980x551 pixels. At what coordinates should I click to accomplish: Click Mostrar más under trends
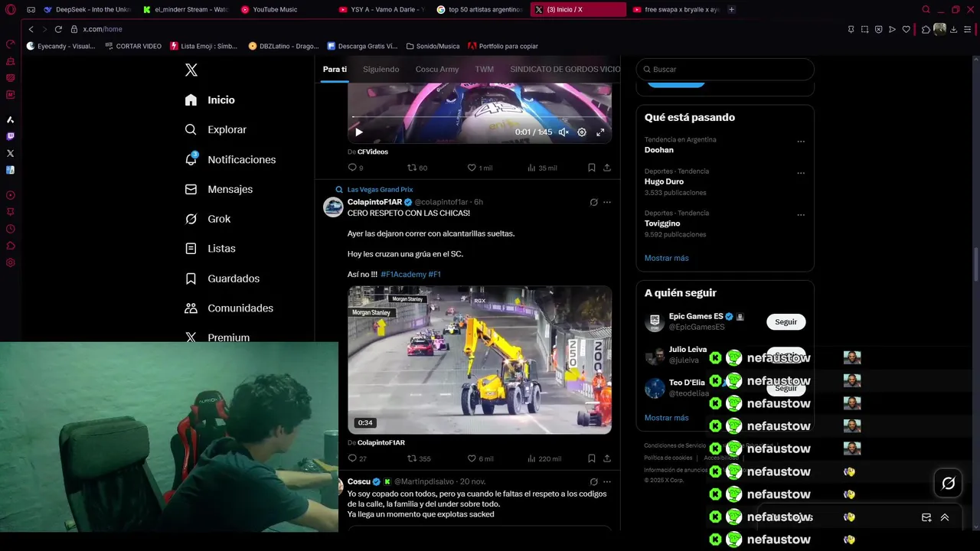tap(666, 258)
